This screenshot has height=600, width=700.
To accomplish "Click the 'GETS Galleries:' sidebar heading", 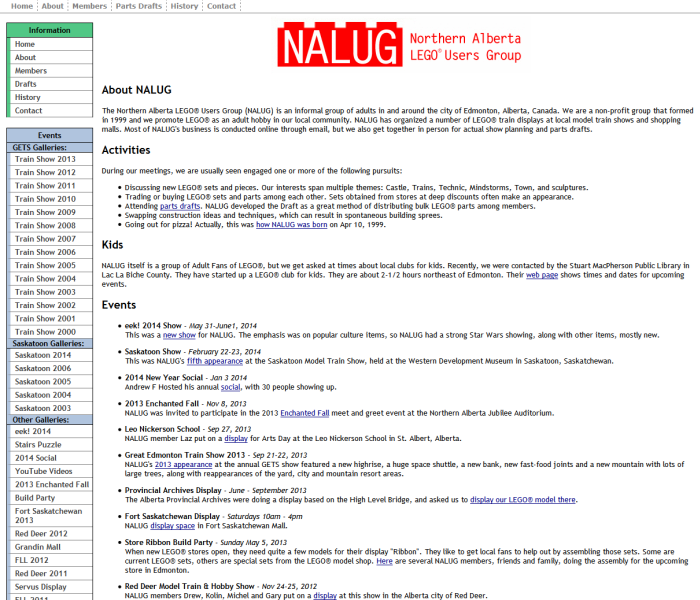I will [x=50, y=148].
